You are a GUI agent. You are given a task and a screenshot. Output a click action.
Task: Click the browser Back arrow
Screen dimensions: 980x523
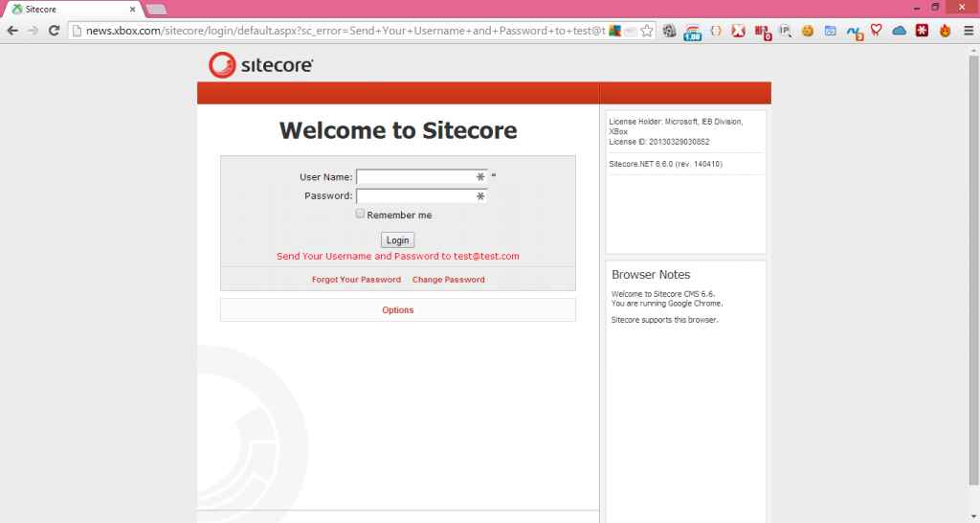pyautogui.click(x=12, y=31)
